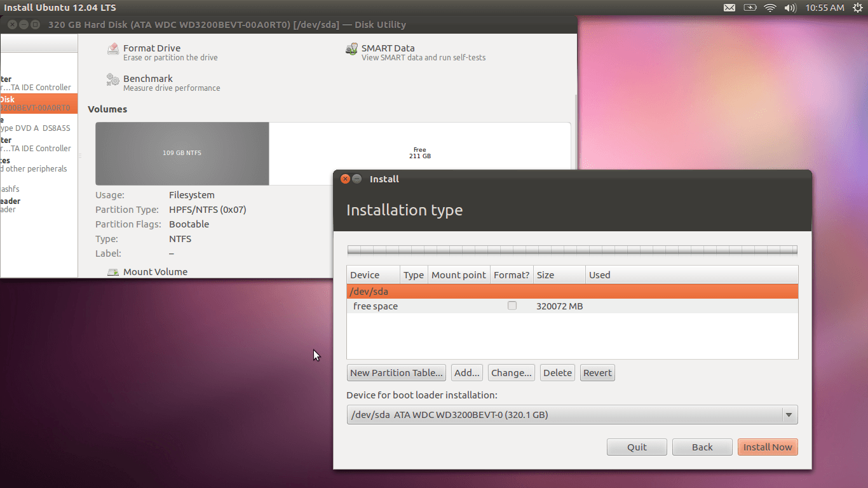
Task: Select the free space row
Action: (x=572, y=306)
